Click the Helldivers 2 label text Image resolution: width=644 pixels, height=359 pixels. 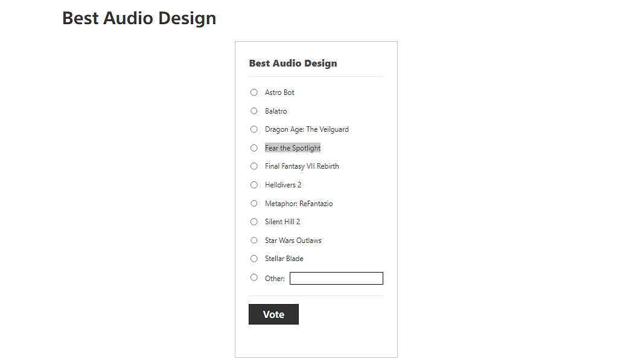(x=283, y=185)
